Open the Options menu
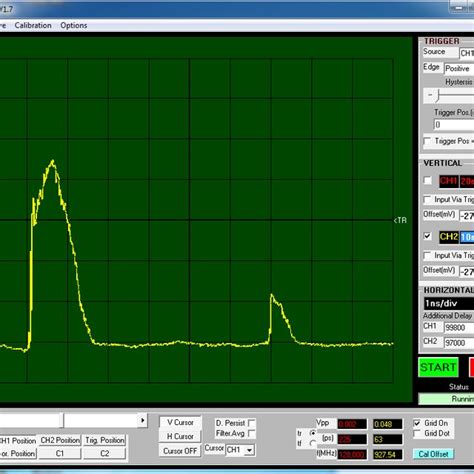Viewport: 474px width, 474px height. pyautogui.click(x=74, y=25)
